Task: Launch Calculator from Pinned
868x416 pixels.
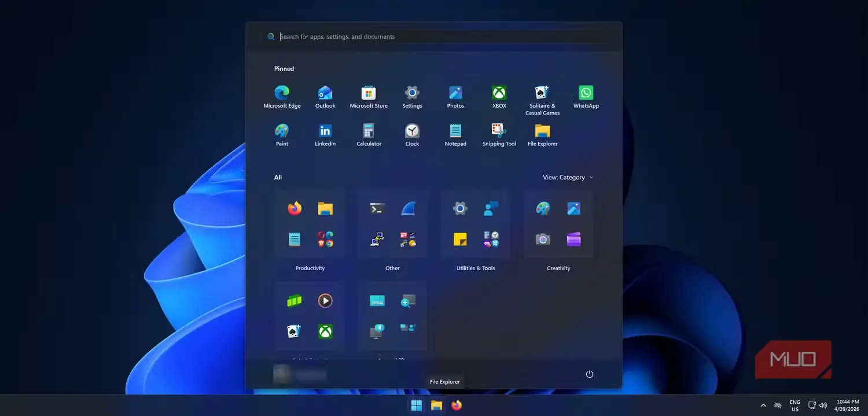Action: (369, 135)
